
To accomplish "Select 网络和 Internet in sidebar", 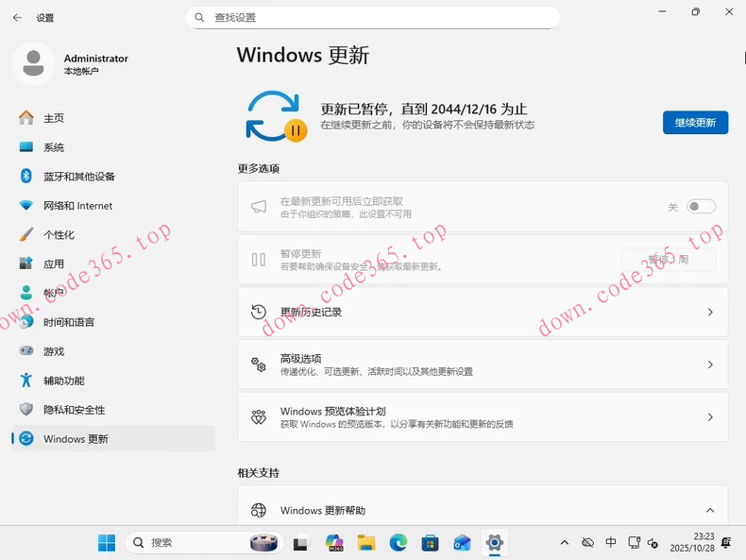I will coord(113,206).
